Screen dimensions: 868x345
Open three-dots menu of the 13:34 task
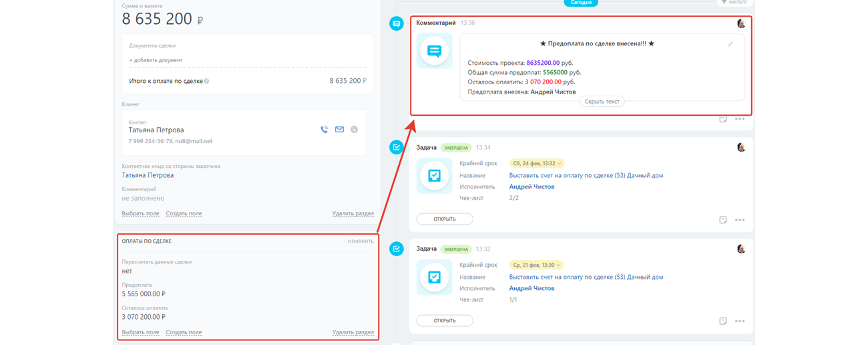coord(740,220)
